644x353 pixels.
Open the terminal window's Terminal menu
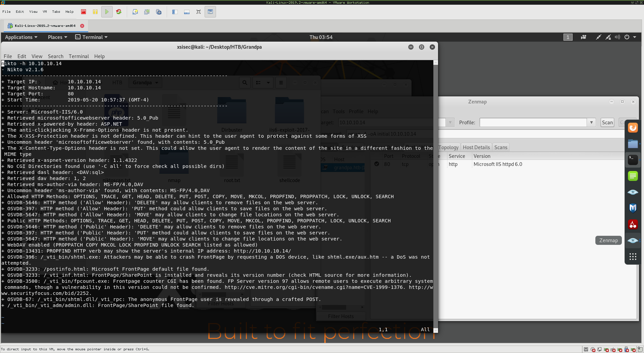click(x=79, y=56)
